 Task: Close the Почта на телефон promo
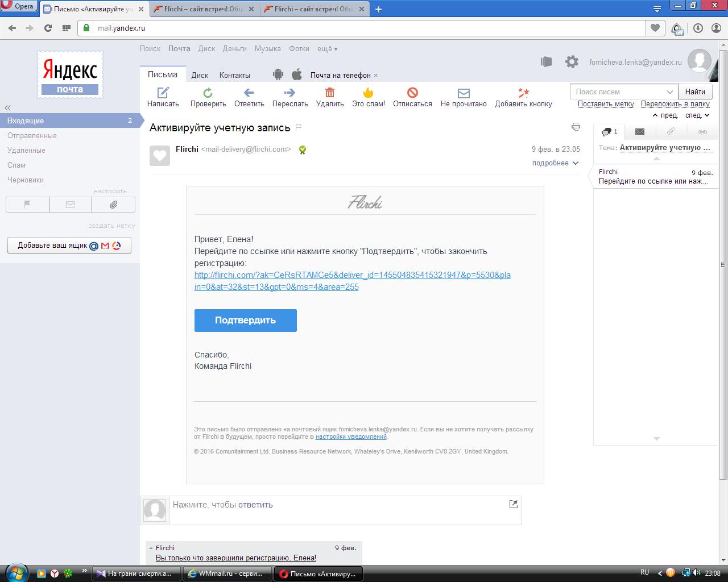376,76
